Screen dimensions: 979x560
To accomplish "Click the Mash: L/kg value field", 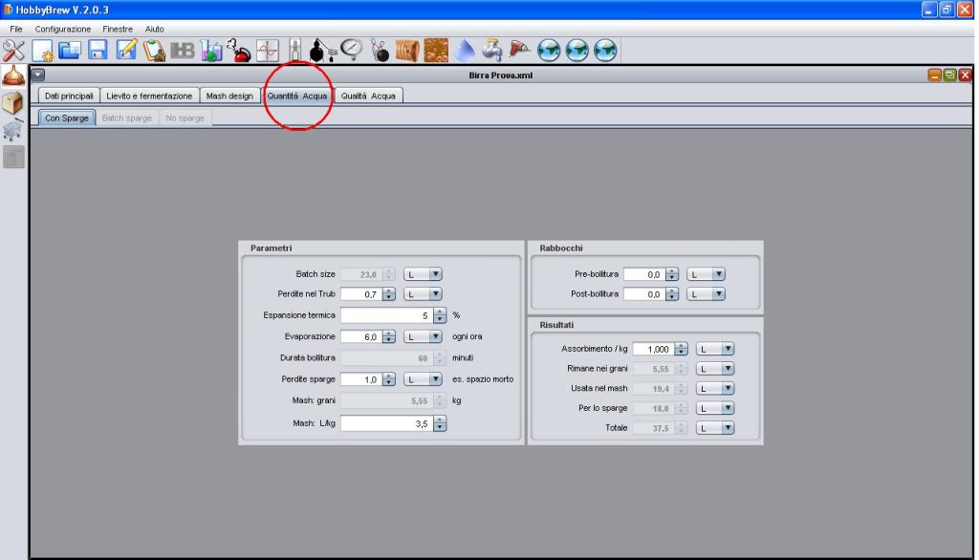I will (x=387, y=424).
